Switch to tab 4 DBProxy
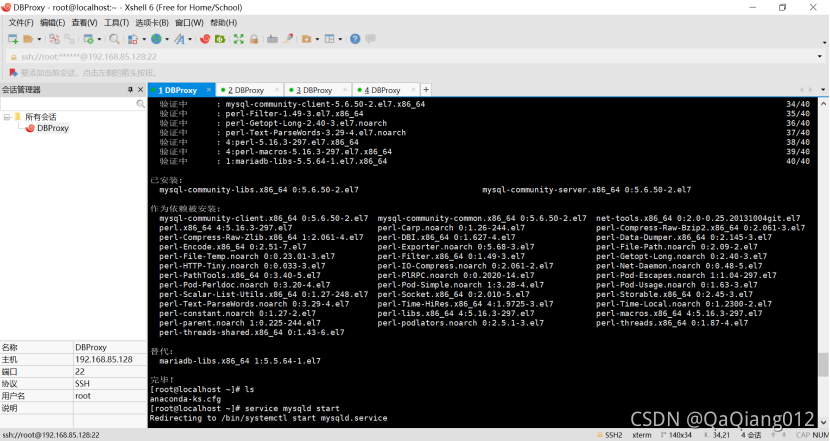The image size is (830, 441). pos(382,91)
